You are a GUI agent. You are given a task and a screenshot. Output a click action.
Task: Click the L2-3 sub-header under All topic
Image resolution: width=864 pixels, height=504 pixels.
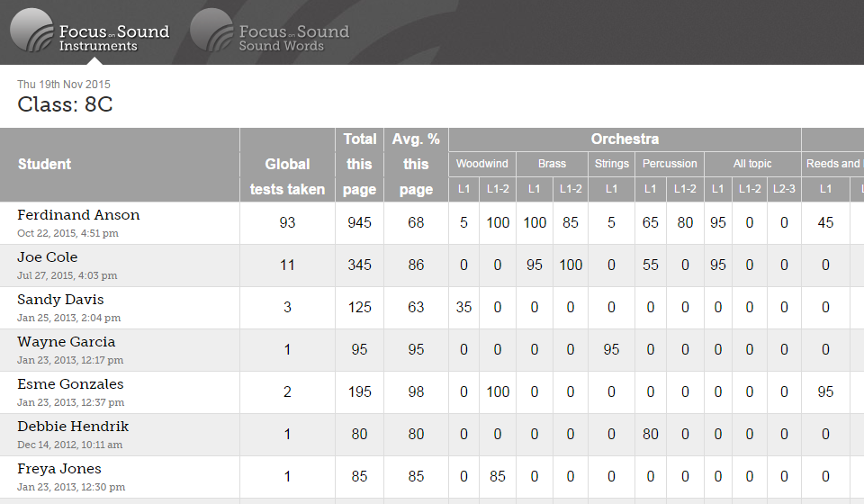[784, 189]
